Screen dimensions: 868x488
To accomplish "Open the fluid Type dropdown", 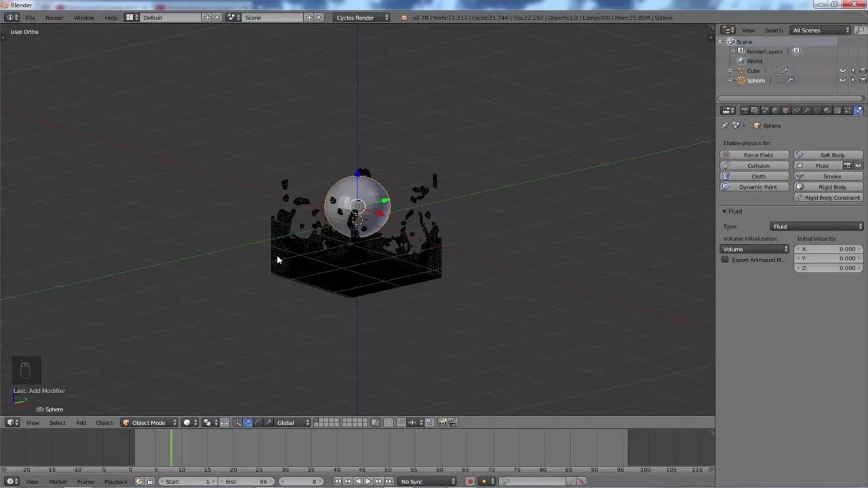I will pos(817,226).
